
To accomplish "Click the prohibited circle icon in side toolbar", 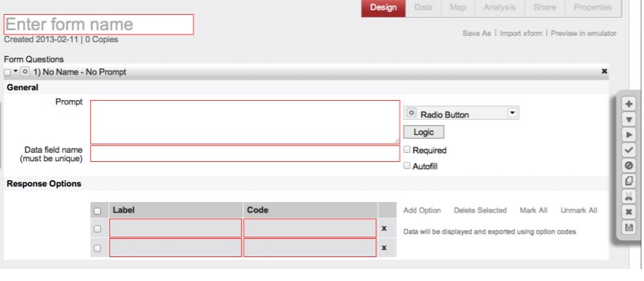I will tap(628, 165).
